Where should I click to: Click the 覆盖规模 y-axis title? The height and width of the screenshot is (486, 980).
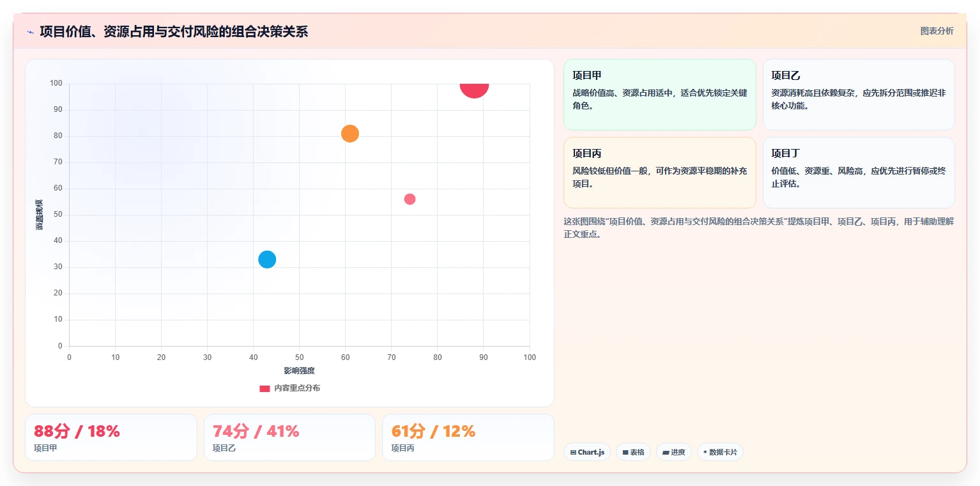tap(39, 215)
